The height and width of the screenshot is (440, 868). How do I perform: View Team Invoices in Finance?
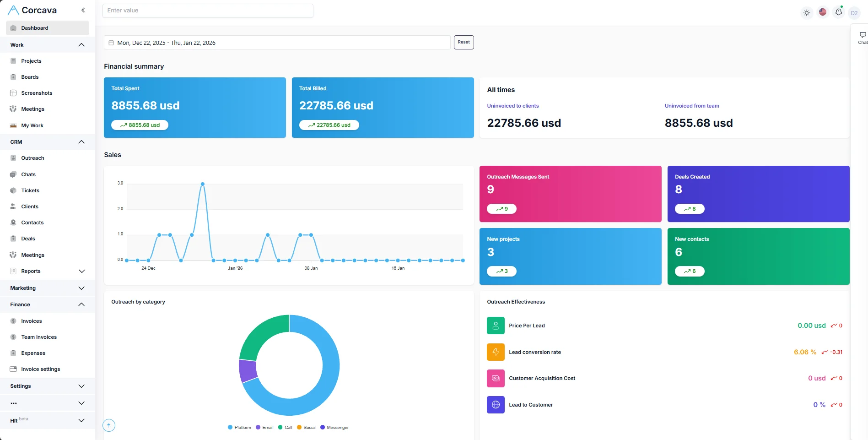(39, 337)
